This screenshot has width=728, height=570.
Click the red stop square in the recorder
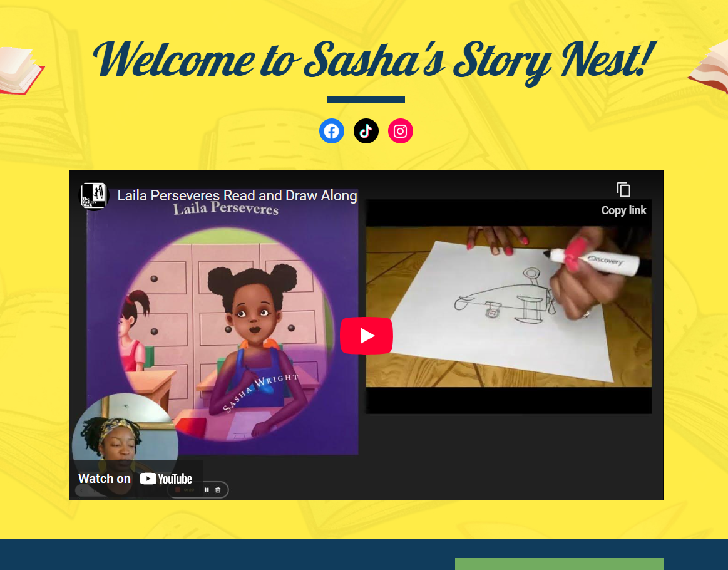tap(177, 490)
